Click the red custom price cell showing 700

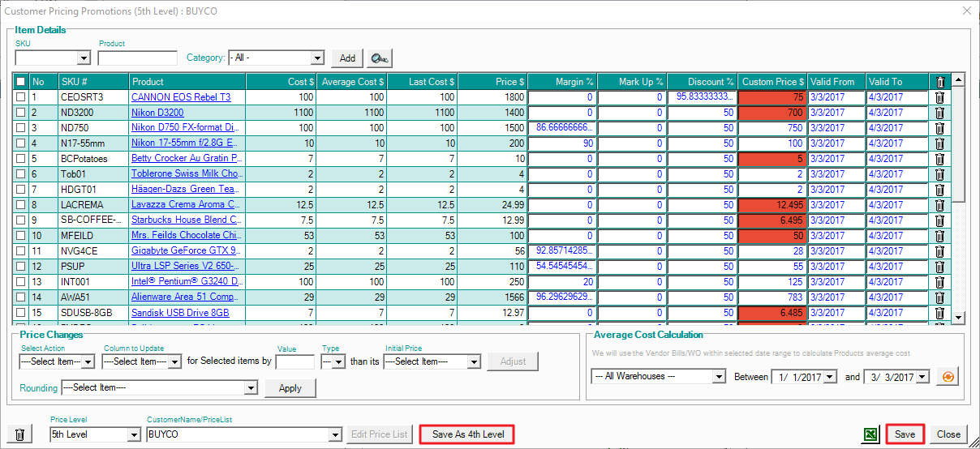[772, 113]
